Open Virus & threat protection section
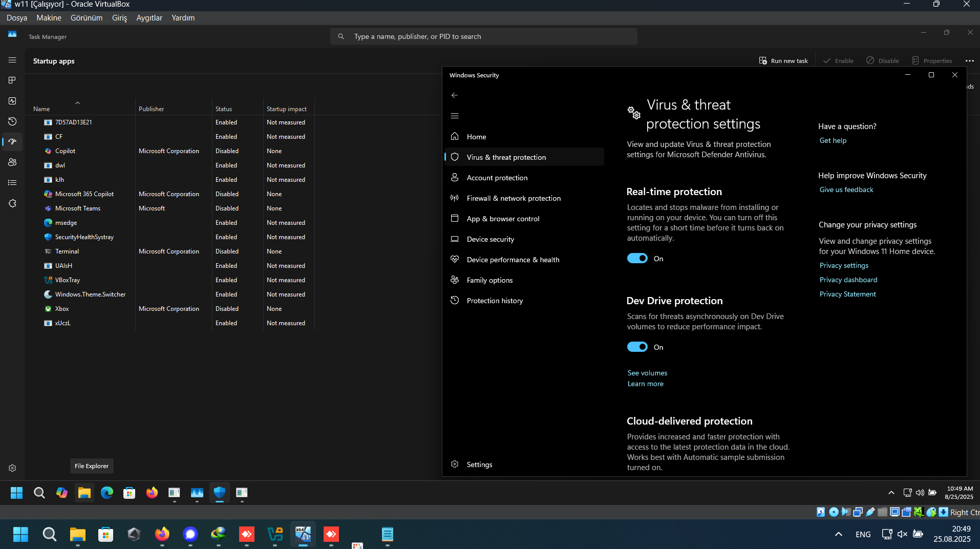980x549 pixels. [x=524, y=157]
